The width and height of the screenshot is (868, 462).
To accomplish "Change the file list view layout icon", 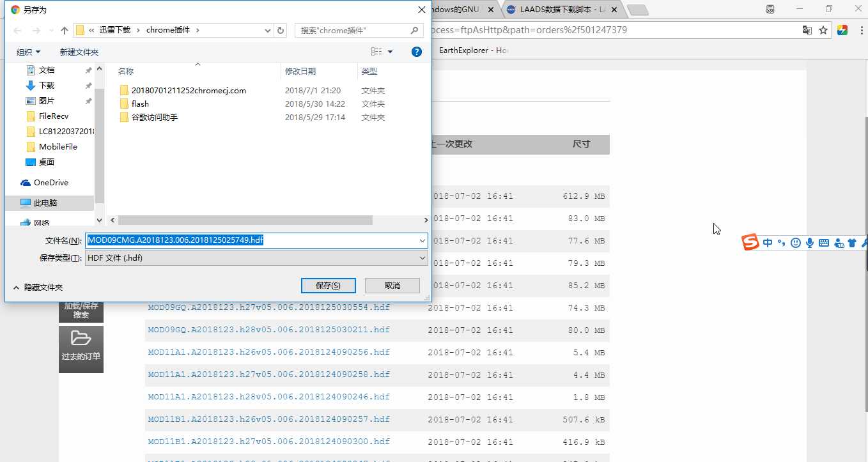I will 376,52.
